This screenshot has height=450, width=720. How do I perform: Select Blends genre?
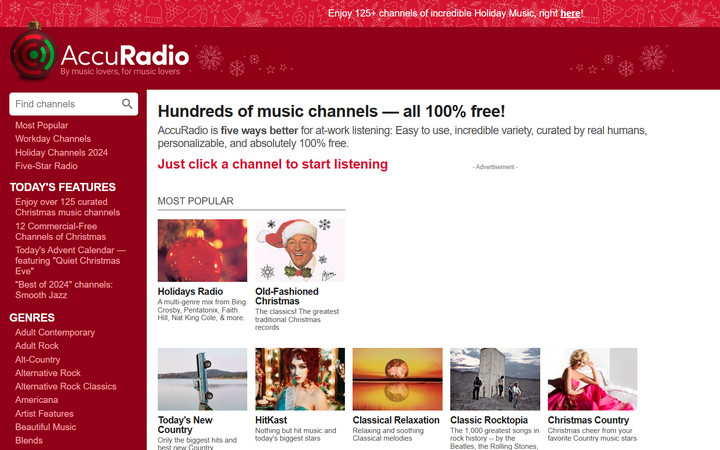tap(29, 440)
